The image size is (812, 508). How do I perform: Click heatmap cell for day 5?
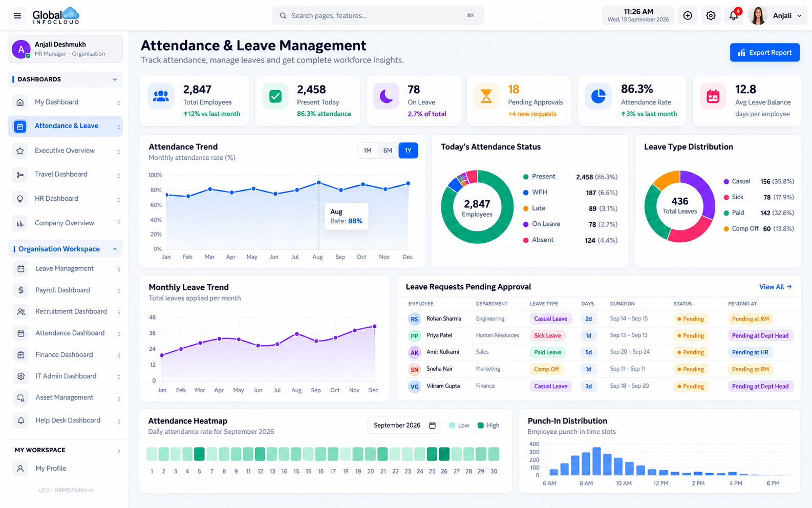pos(200,454)
